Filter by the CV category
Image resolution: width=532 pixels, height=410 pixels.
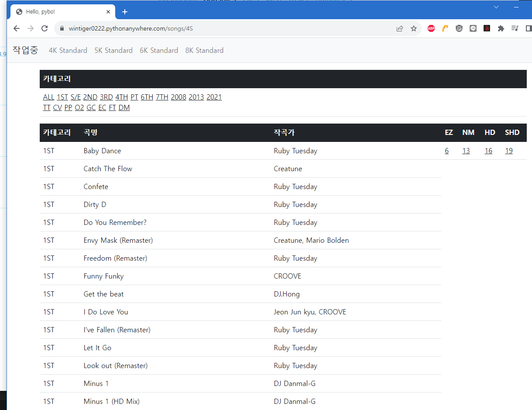[58, 107]
